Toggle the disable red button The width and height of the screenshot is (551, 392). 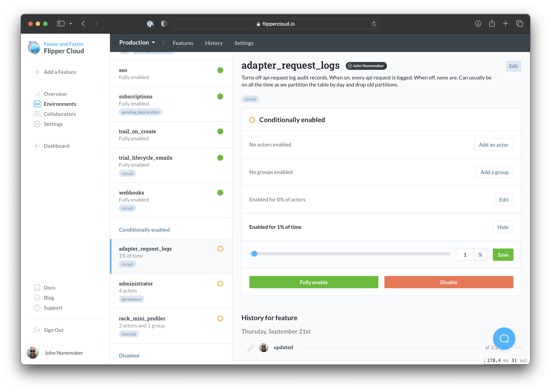[449, 282]
